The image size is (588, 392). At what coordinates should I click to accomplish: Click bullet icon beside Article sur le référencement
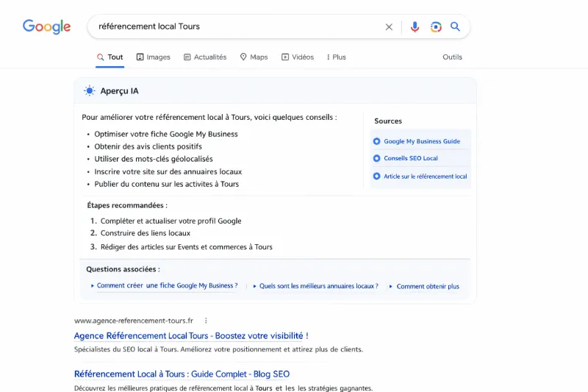(x=376, y=177)
